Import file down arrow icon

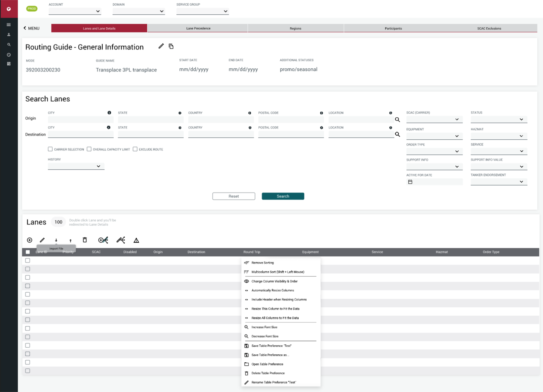56,240
